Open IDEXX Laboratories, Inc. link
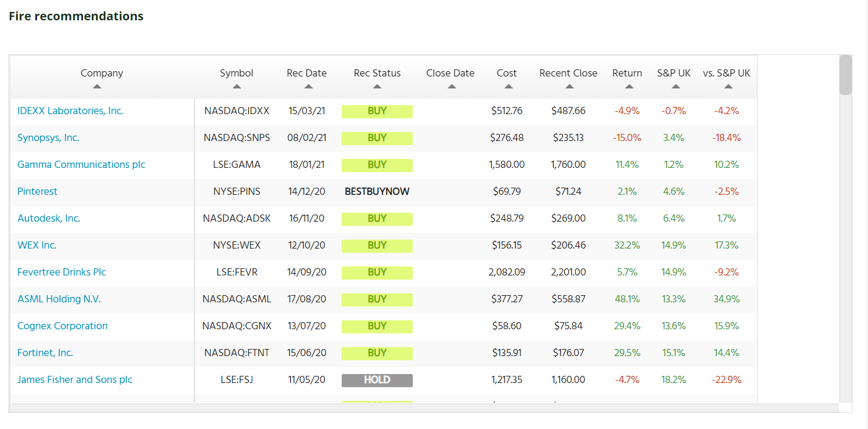Viewport: 868px width, 429px height. click(70, 111)
